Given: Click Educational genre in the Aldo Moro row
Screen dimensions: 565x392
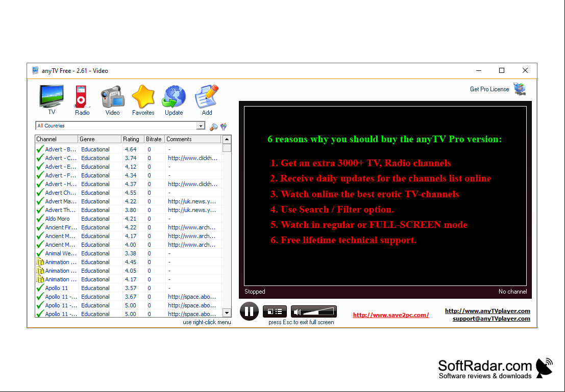Looking at the screenshot, I should pyautogui.click(x=95, y=219).
